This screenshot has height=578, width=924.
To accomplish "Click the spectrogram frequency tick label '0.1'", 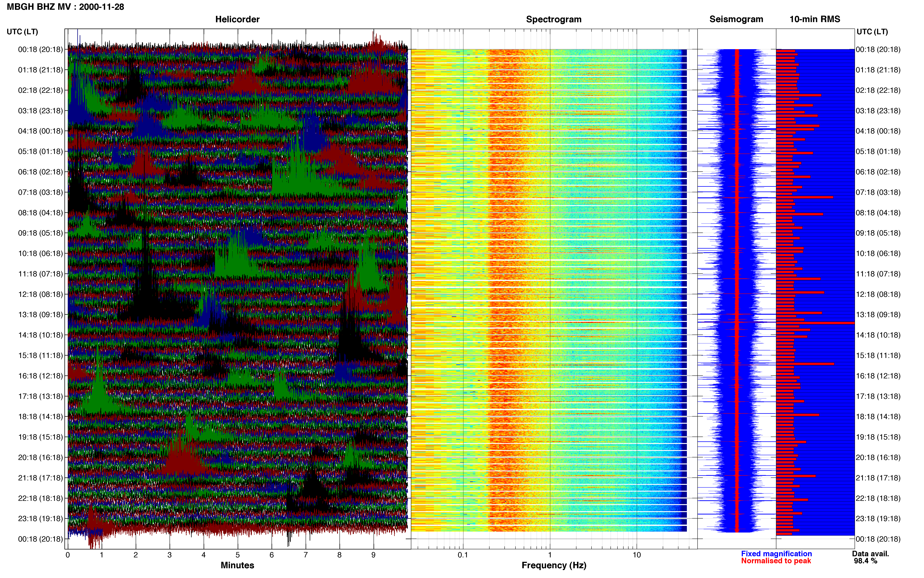I will pyautogui.click(x=463, y=555).
